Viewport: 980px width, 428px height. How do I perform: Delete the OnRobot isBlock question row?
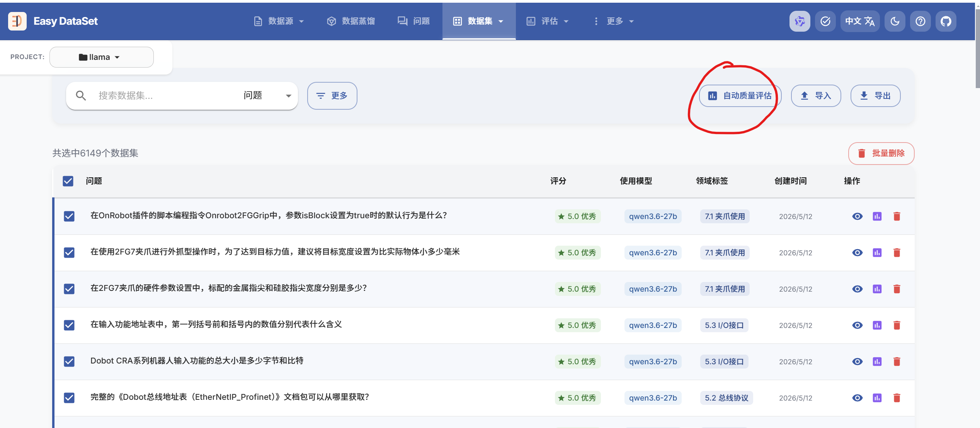tap(897, 216)
